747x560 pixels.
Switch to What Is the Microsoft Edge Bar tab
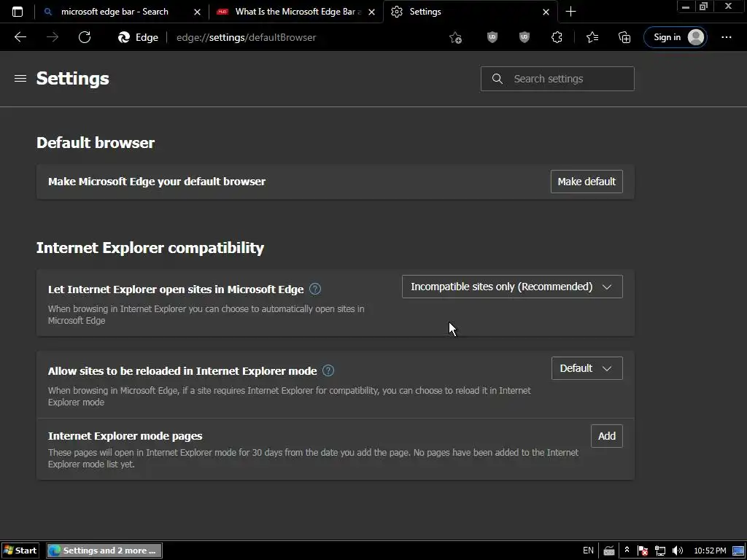pyautogui.click(x=295, y=12)
